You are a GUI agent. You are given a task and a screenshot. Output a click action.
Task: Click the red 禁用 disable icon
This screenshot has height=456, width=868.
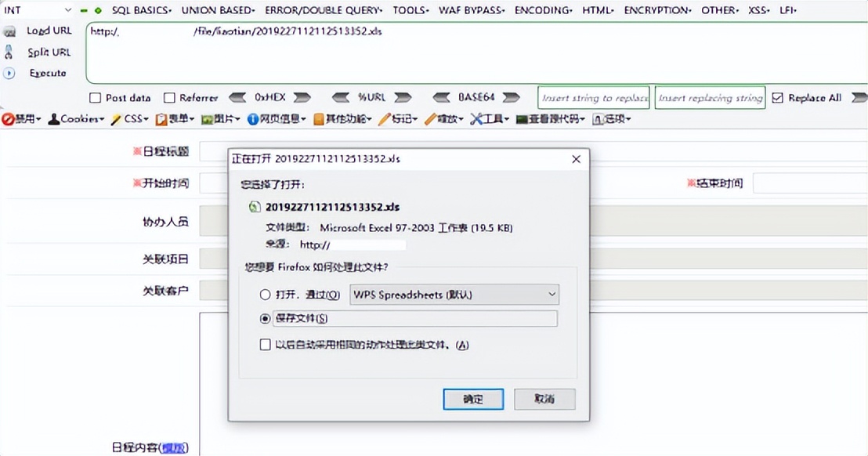[8, 119]
